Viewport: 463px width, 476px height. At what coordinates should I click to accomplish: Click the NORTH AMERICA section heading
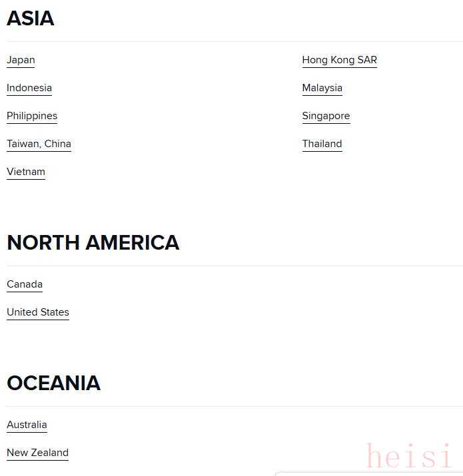pos(93,242)
